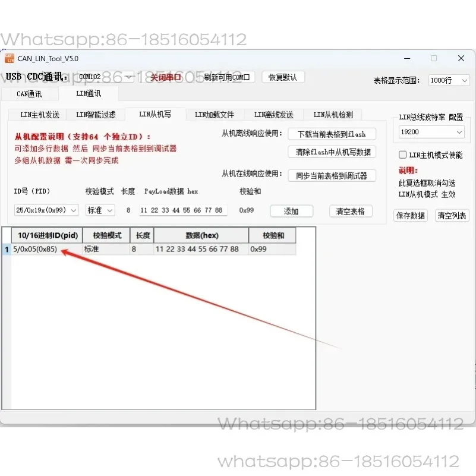Click 同步当前表格到调试器 button
Viewport: 476px width, 476px height.
(x=332, y=176)
